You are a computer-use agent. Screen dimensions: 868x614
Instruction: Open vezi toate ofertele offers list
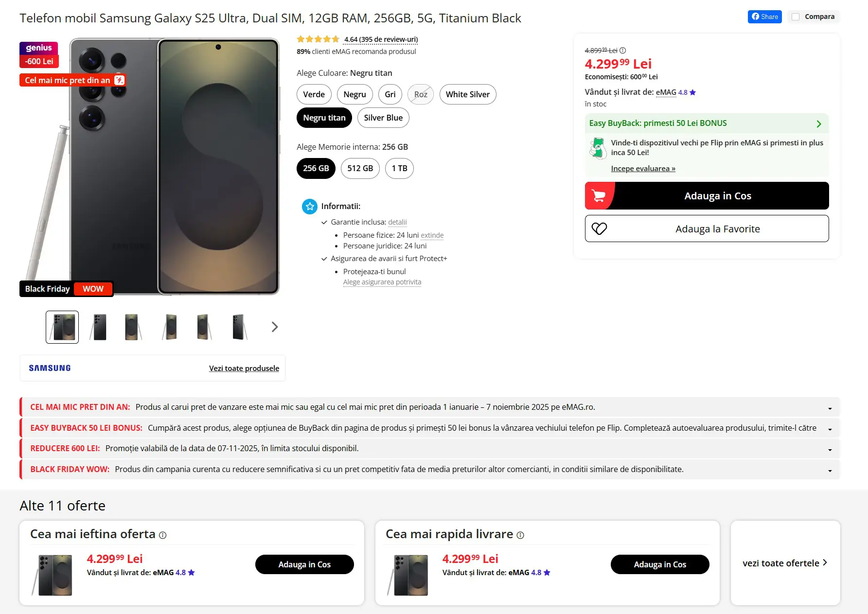785,563
